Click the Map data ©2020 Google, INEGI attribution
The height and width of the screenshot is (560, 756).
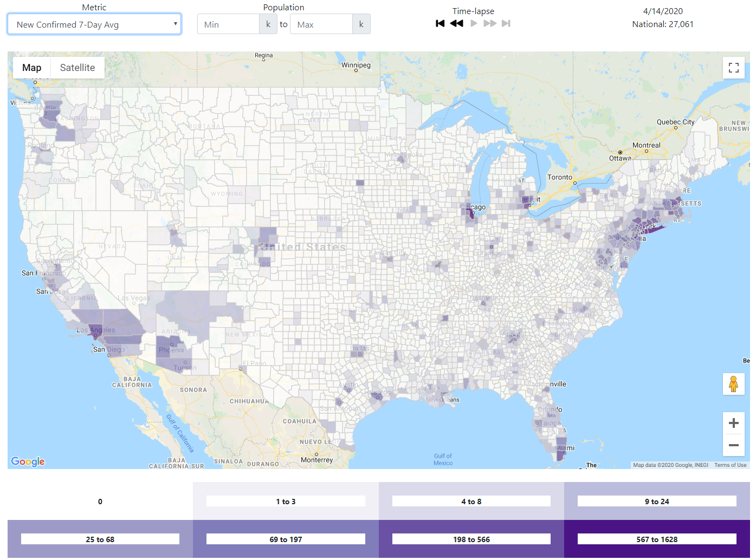point(670,465)
